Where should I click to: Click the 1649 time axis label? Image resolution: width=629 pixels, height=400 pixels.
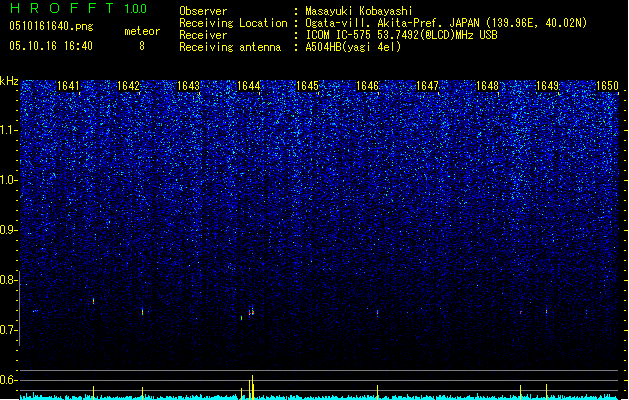pos(547,85)
